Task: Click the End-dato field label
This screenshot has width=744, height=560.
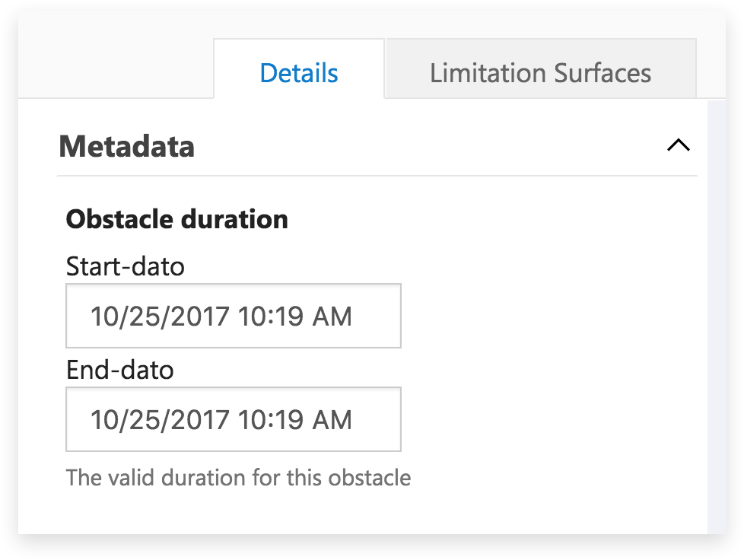Action: [120, 370]
